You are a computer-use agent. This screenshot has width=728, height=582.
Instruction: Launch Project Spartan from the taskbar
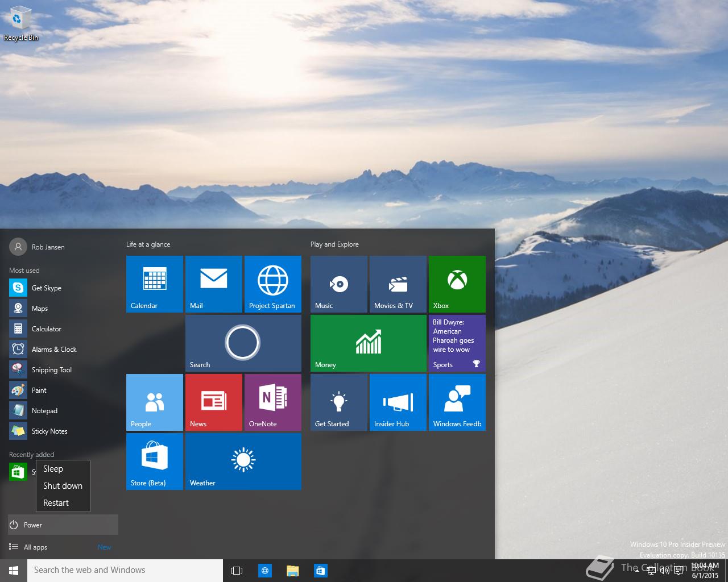tap(264, 571)
